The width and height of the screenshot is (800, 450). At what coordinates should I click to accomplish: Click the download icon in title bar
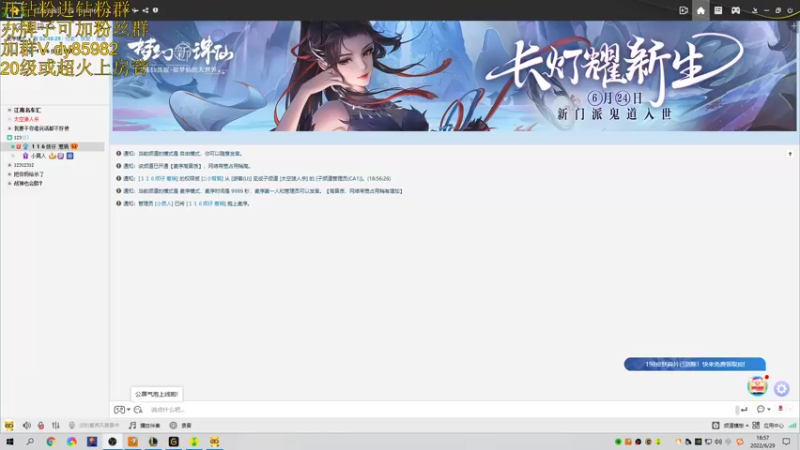click(x=755, y=10)
